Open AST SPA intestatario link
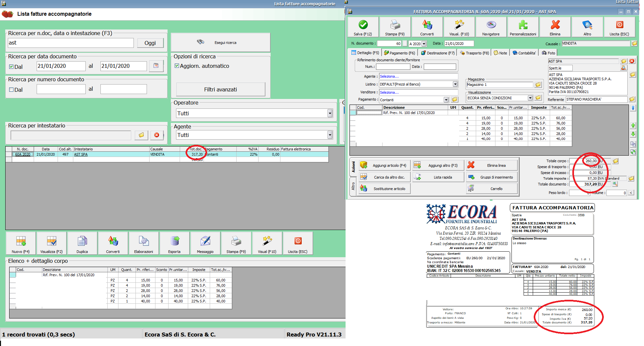The width and height of the screenshot is (644, 346). (81, 154)
